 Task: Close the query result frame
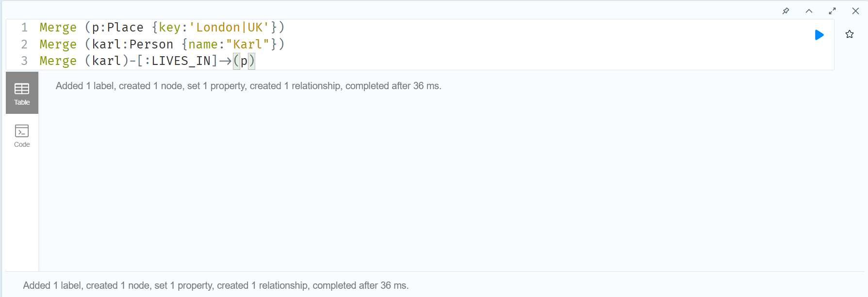click(855, 11)
